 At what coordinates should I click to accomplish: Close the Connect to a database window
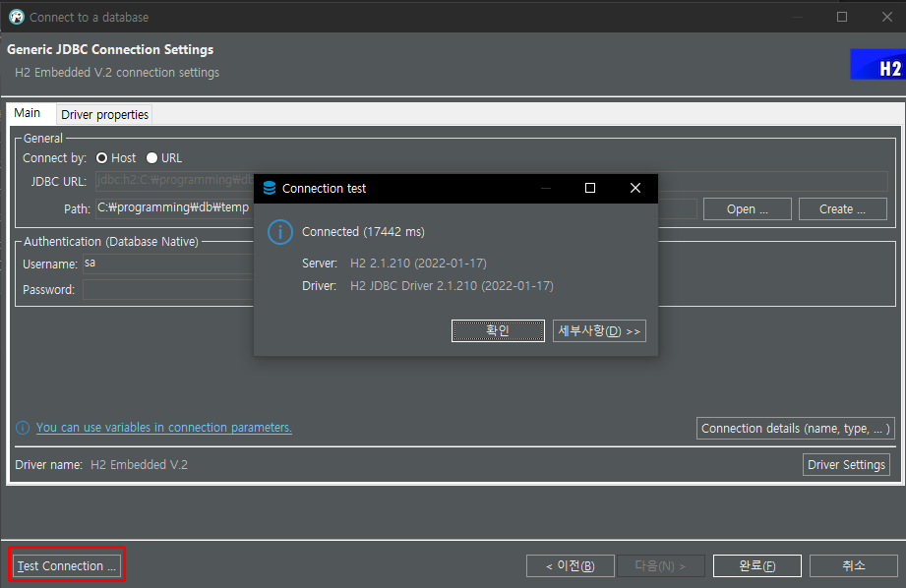pos(887,17)
